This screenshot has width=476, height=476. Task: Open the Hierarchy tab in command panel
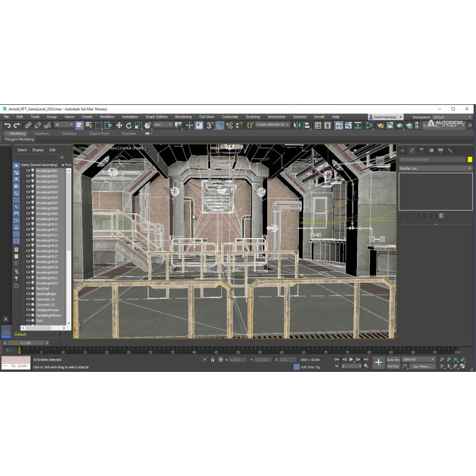pos(421,151)
